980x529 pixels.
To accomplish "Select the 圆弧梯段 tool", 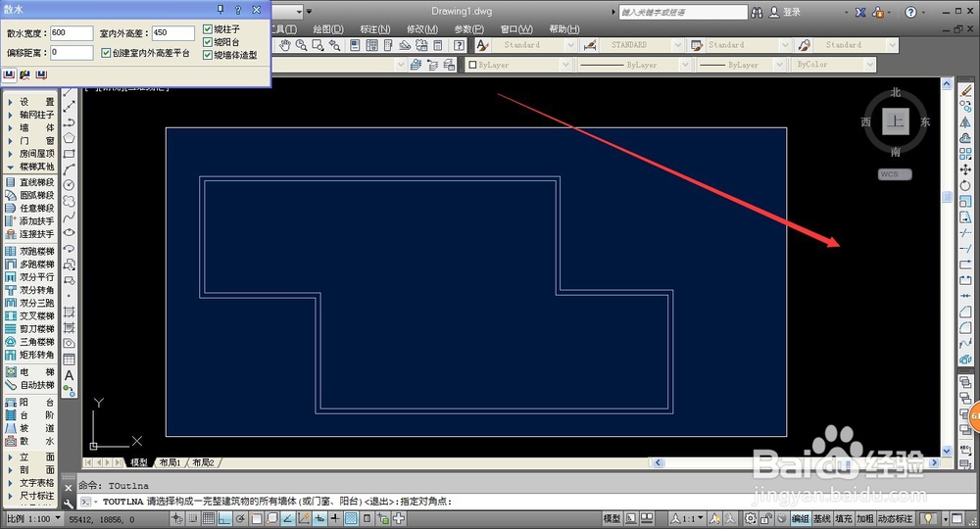I will 30,195.
